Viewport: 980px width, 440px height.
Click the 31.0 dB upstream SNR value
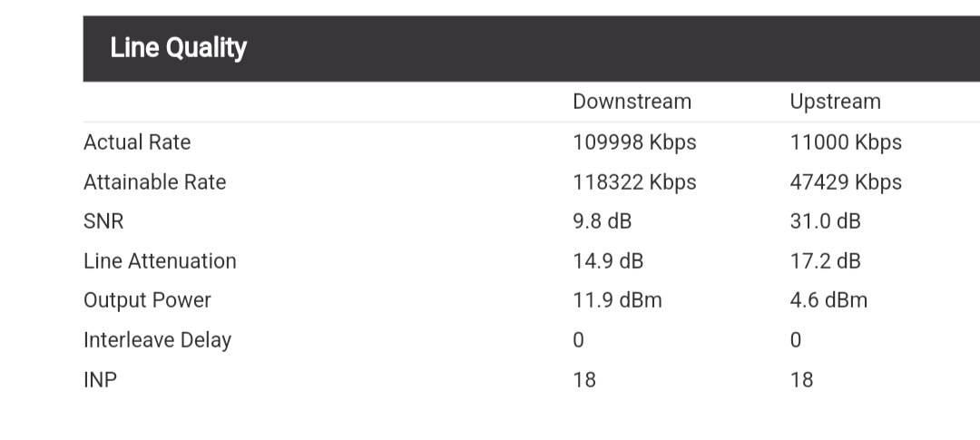pos(825,222)
